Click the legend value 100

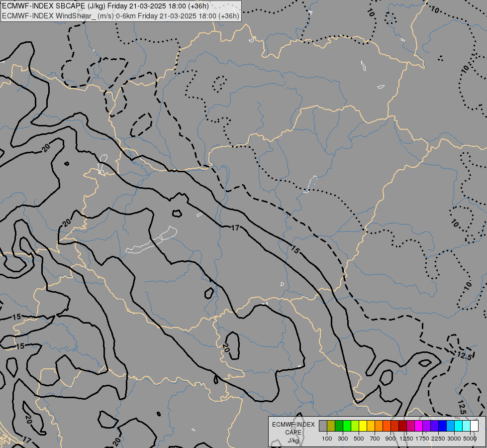(x=327, y=439)
